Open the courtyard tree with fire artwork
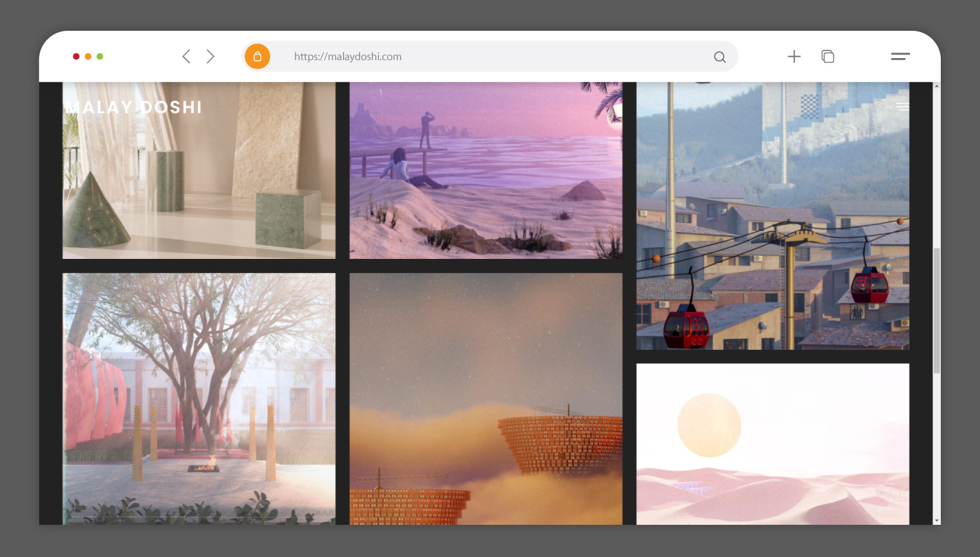The height and width of the screenshot is (557, 980). 199,399
